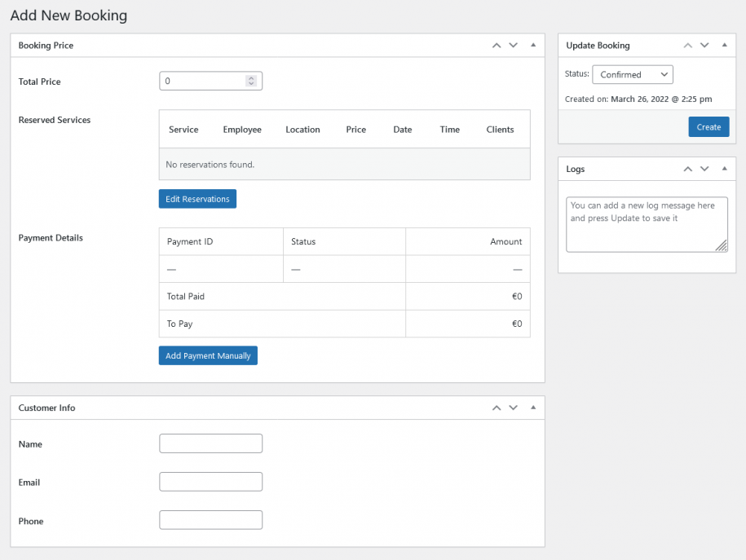Click the down arrow on Customer Info header

point(513,408)
